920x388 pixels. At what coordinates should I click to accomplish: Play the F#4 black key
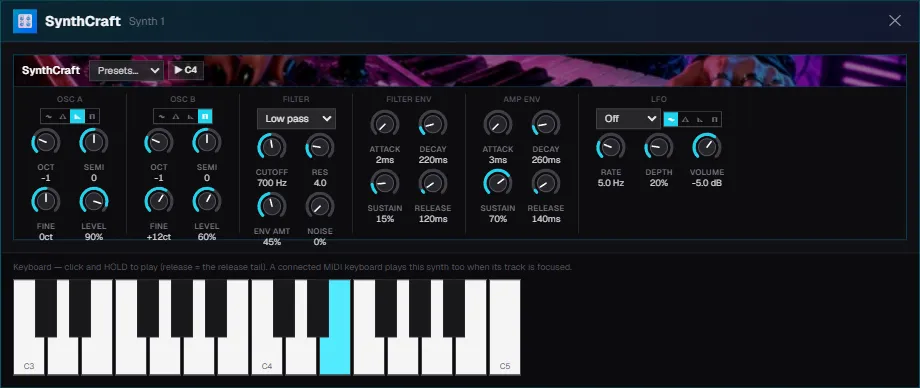point(386,308)
